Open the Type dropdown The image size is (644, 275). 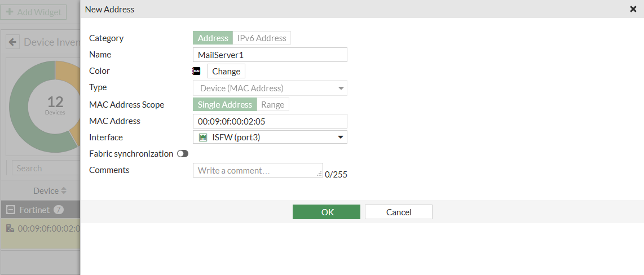point(341,88)
